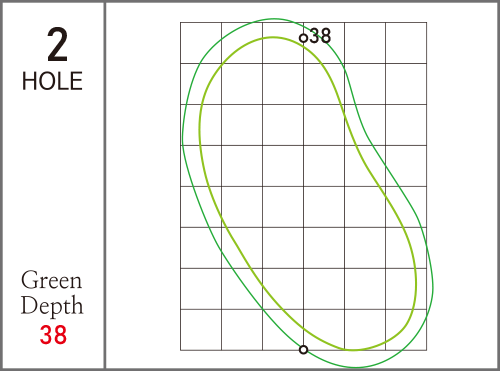The height and width of the screenshot is (371, 500).
Task: Click the top-left grid cell
Action: coord(201,43)
